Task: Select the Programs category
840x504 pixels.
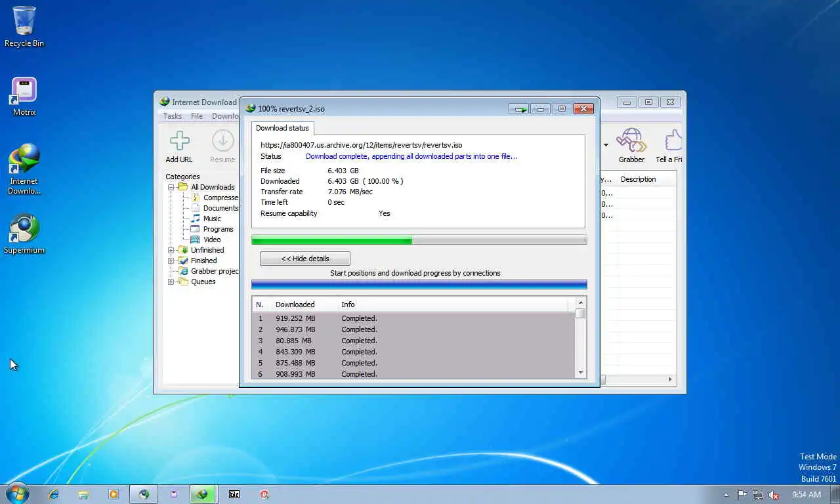Action: coord(218,229)
